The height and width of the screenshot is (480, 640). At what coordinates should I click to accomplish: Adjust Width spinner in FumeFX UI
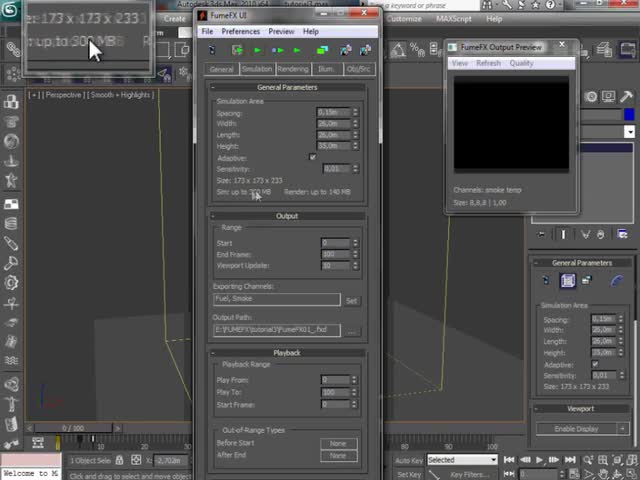point(356,123)
